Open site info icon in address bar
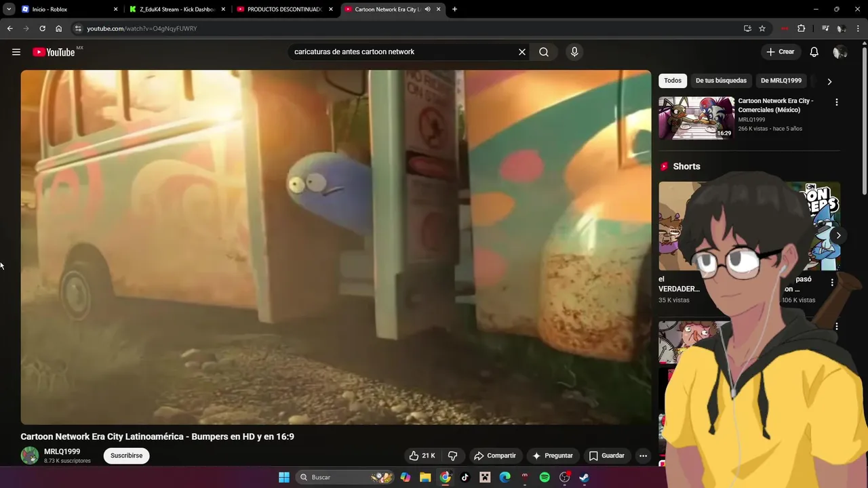Viewport: 868px width, 488px height. coord(78,28)
